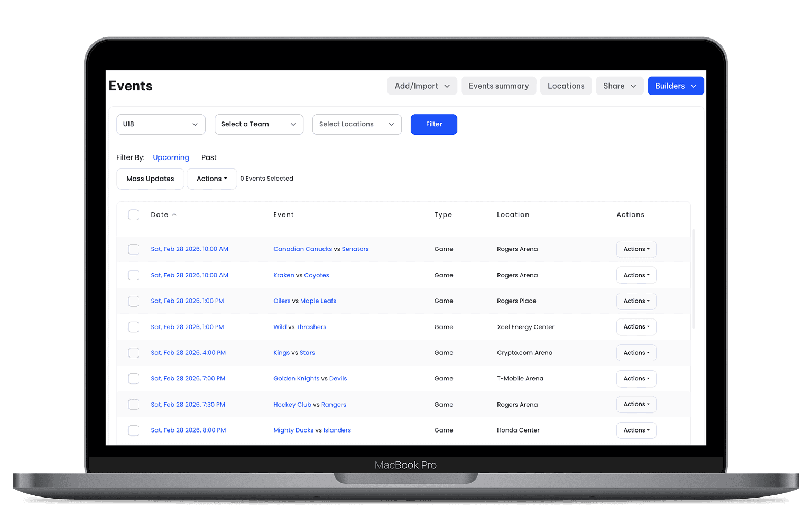Check the Kings vs Stars row

point(134,353)
